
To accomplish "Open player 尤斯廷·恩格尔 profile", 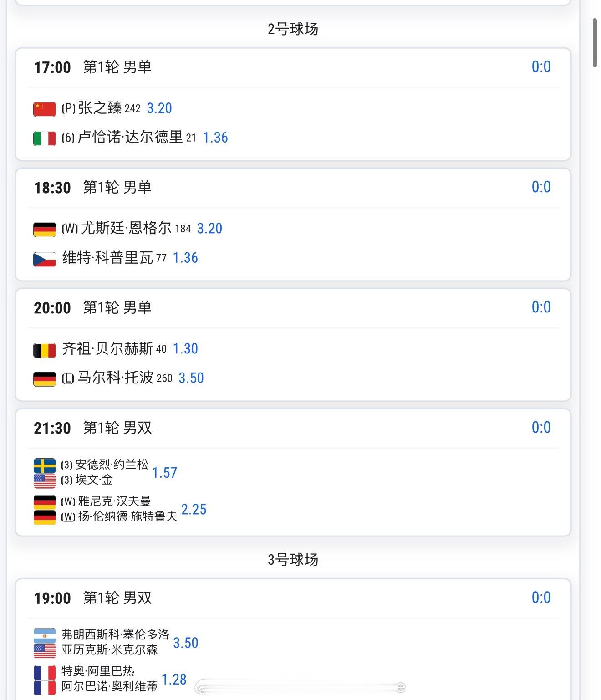I will (x=126, y=228).
